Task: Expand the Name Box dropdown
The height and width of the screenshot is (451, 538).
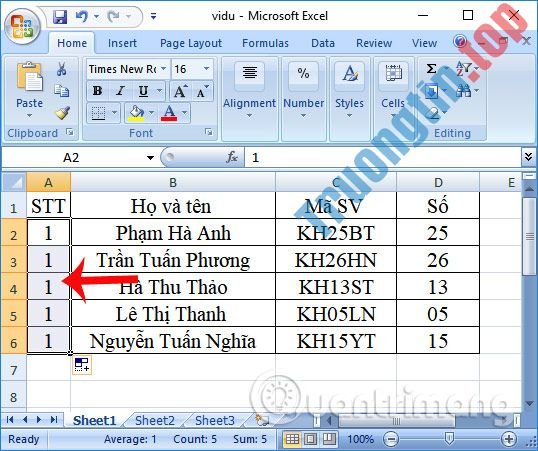Action: coord(150,158)
